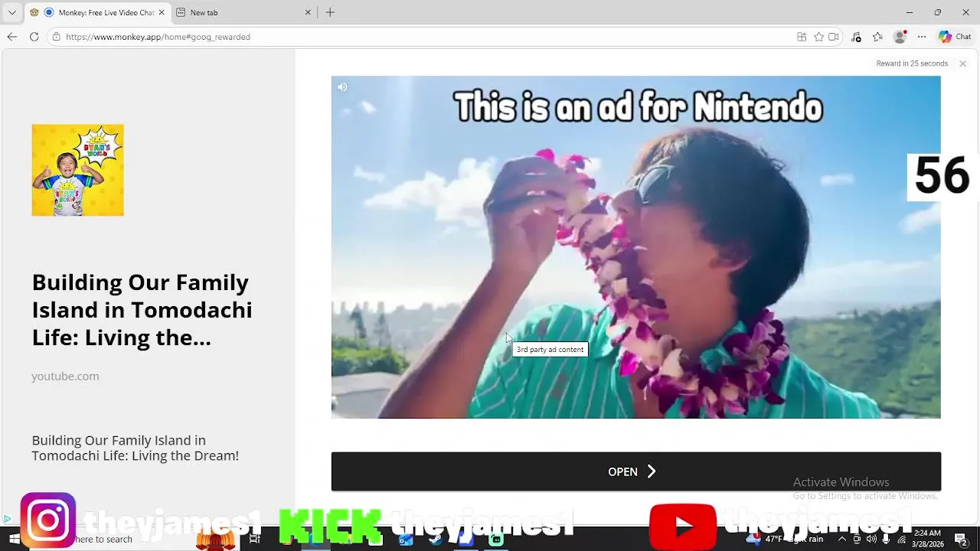Open Steam from the taskbar

436,539
